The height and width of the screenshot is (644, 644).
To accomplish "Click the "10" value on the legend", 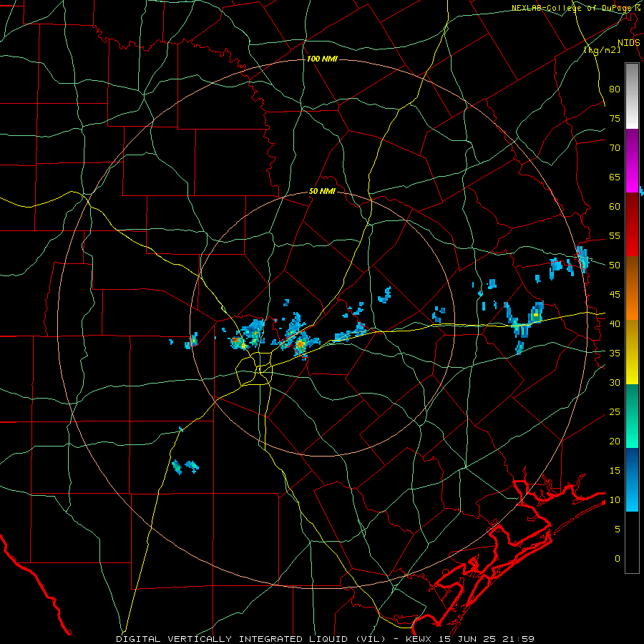I will pyautogui.click(x=615, y=500).
